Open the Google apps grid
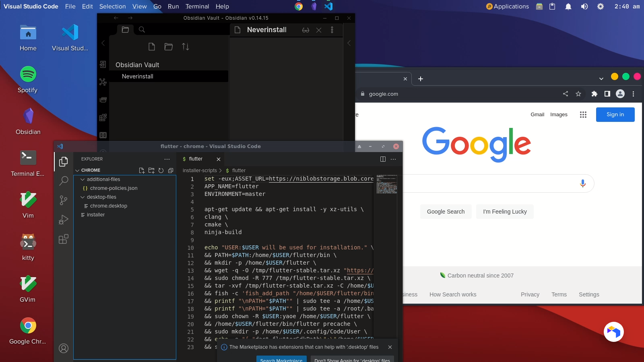The image size is (644, 362). click(x=583, y=115)
